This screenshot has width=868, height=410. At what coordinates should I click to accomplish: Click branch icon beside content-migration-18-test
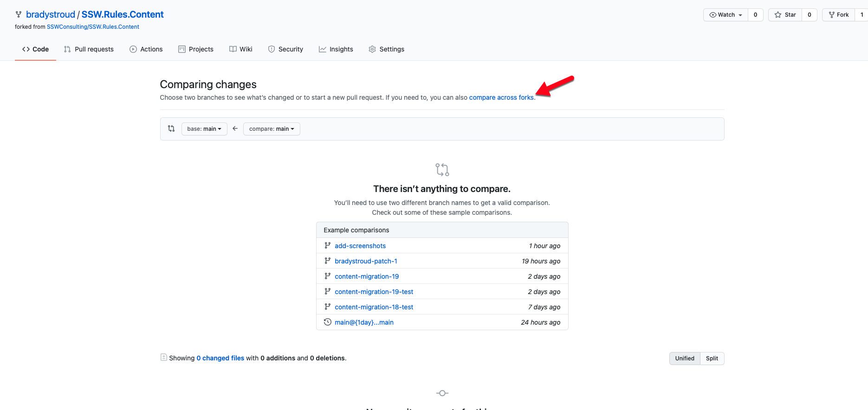pyautogui.click(x=327, y=307)
